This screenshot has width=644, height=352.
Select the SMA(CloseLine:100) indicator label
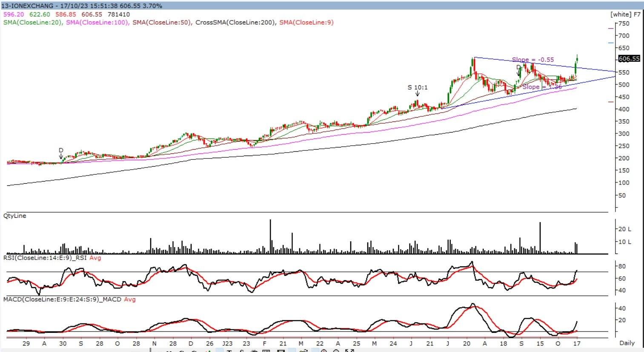pyautogui.click(x=97, y=22)
